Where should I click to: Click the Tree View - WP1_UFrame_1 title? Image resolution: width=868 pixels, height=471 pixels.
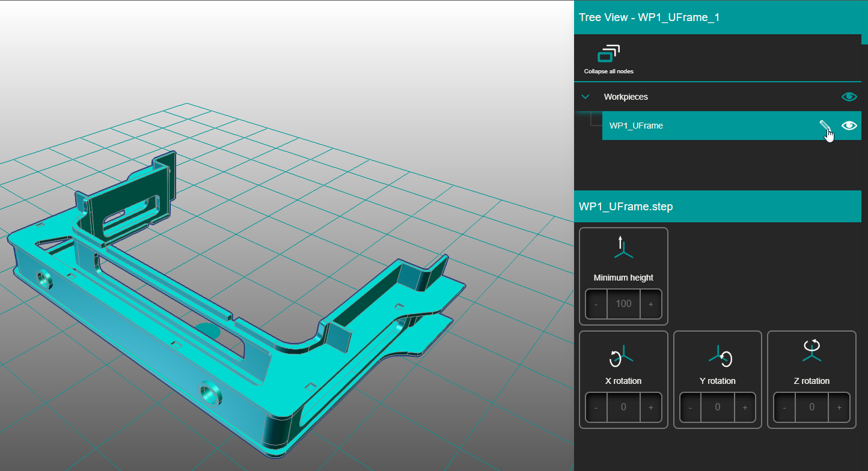(x=649, y=17)
